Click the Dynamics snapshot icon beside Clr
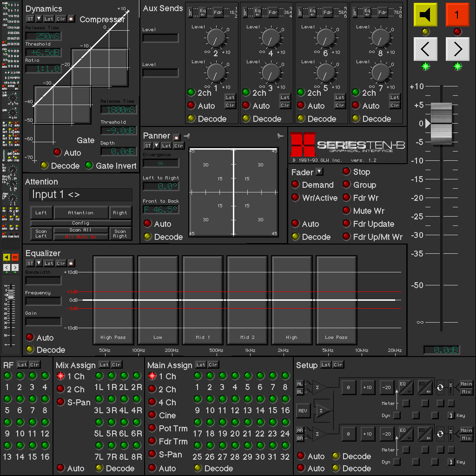Screen dimensions: 476x476 [x=71, y=19]
